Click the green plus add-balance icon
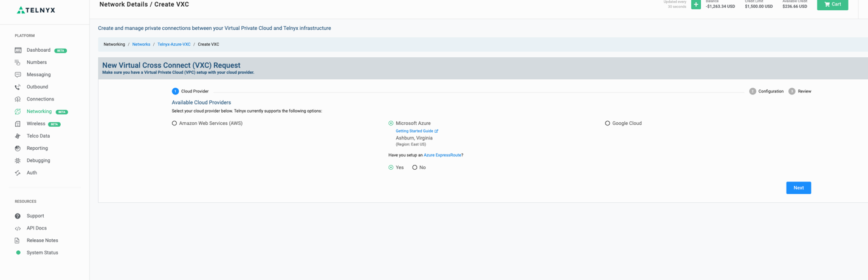The width and height of the screenshot is (868, 280). coord(696,4)
